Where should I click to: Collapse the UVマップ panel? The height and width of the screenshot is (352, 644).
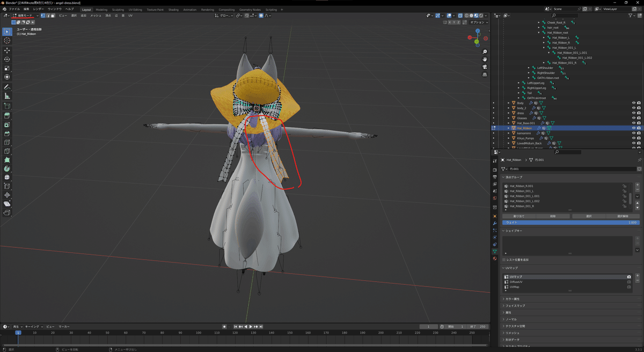(x=509, y=268)
